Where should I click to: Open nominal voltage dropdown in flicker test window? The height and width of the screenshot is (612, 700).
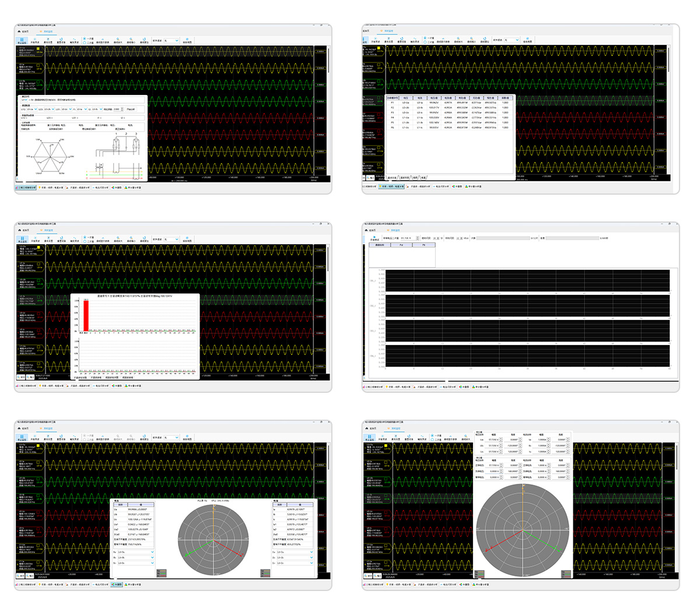click(408, 238)
